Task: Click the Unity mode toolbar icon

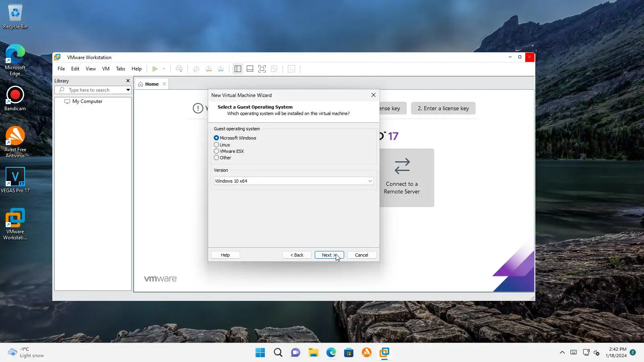Action: (x=274, y=69)
